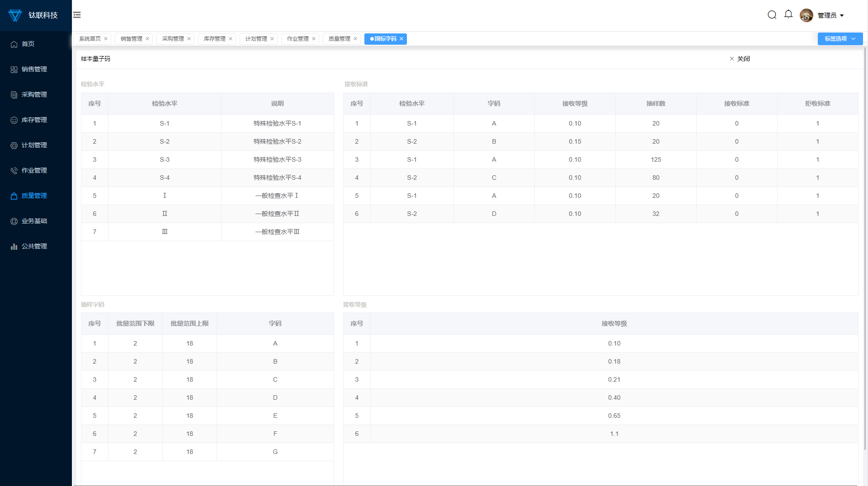Viewport: 868px width, 486px height.
Task: Close the 质量管理 tab with its X
Action: (x=355, y=39)
